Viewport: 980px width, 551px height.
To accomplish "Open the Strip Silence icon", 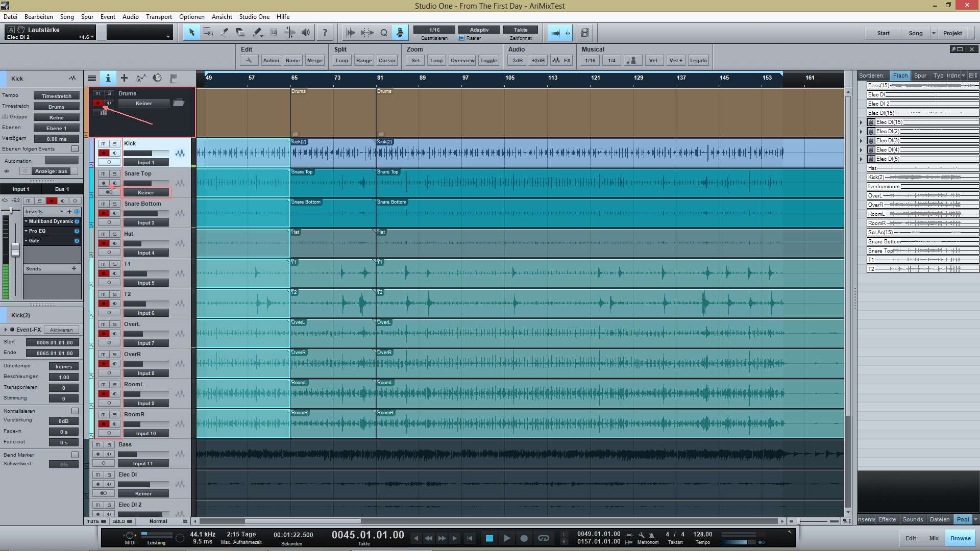I will 367,33.
